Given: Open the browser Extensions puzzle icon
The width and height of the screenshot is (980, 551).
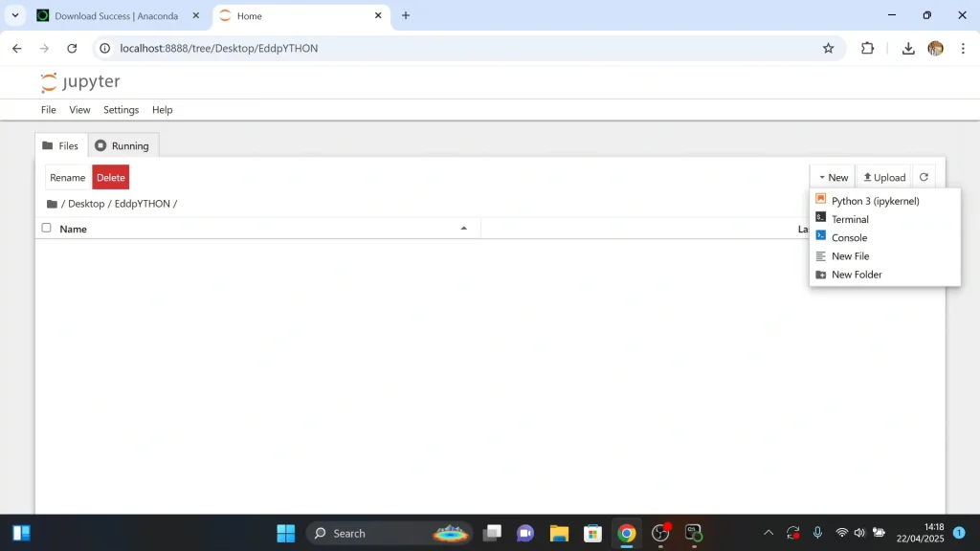Looking at the screenshot, I should [x=868, y=49].
